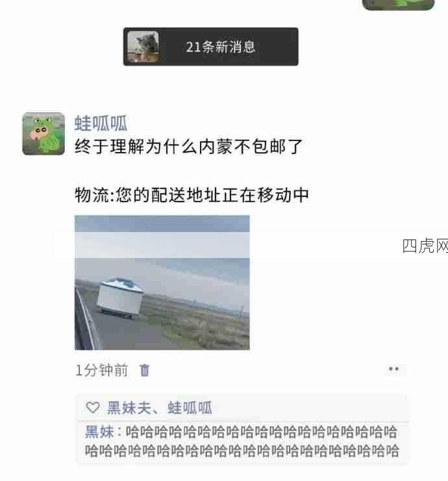The height and width of the screenshot is (481, 448).
Task: Tap the 1分钟前 timestamp
Action: point(101,370)
